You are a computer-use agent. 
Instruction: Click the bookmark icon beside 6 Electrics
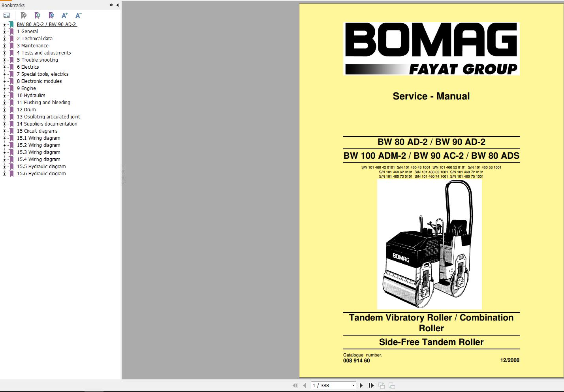coord(11,67)
